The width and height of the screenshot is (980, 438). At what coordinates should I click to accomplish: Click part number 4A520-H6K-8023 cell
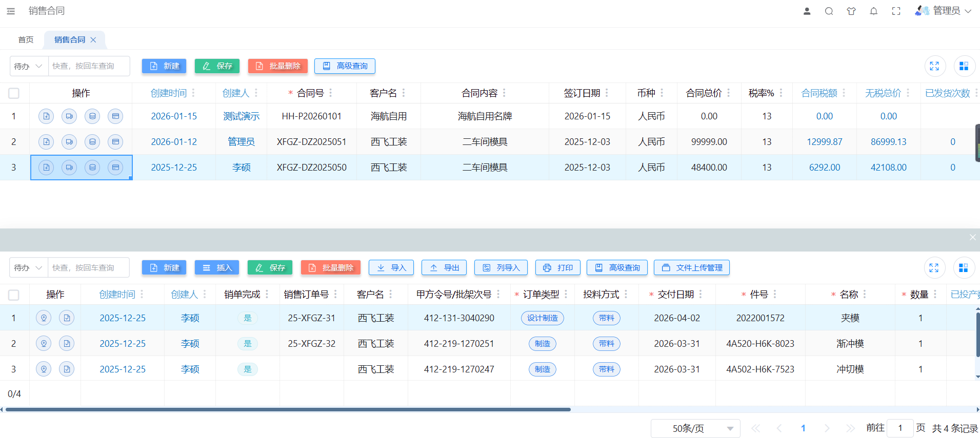[x=760, y=344]
